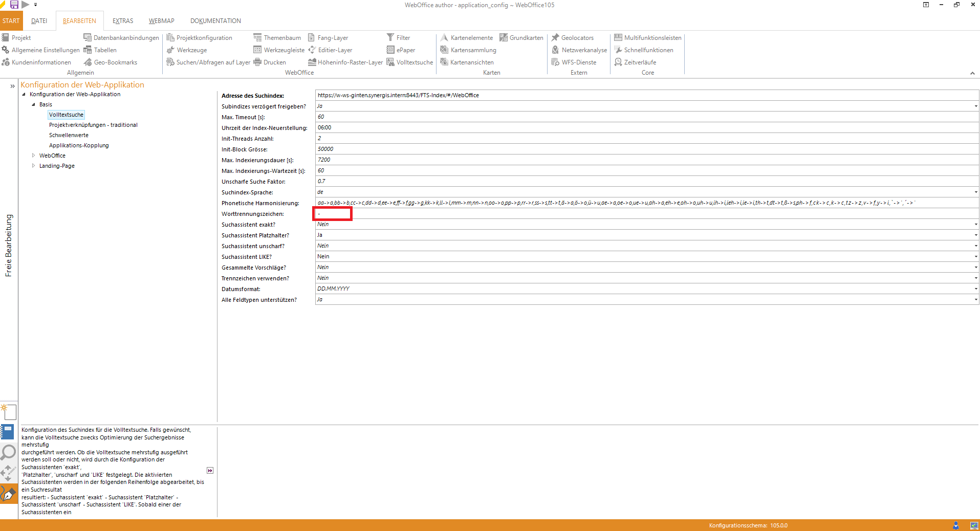Open the Datumsformat dropdown
Viewport: 980px width, 531px height.
tap(975, 289)
